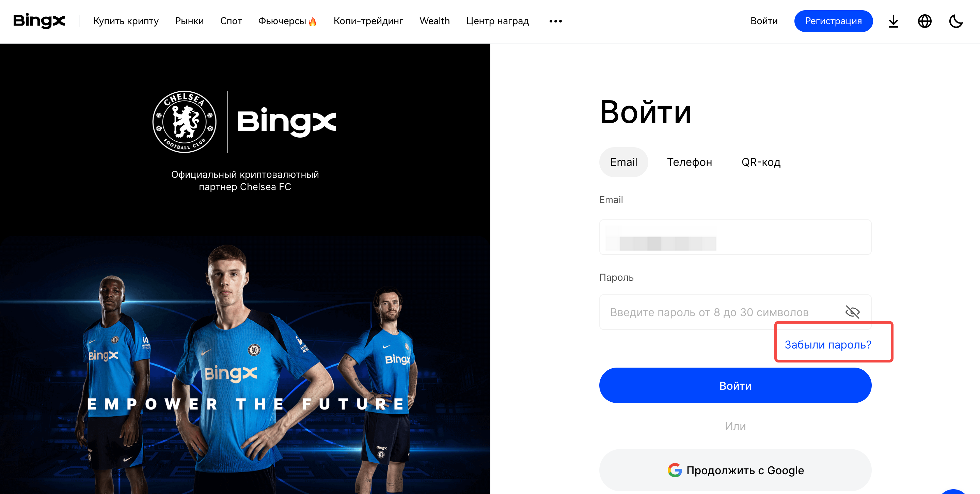Switch to the QR-код tab
Screen dimensions: 980x494
click(x=761, y=162)
